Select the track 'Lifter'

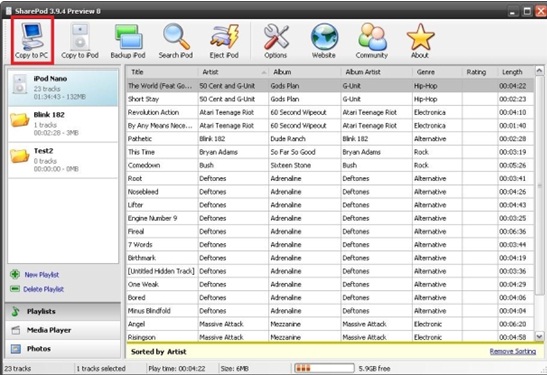click(x=330, y=205)
